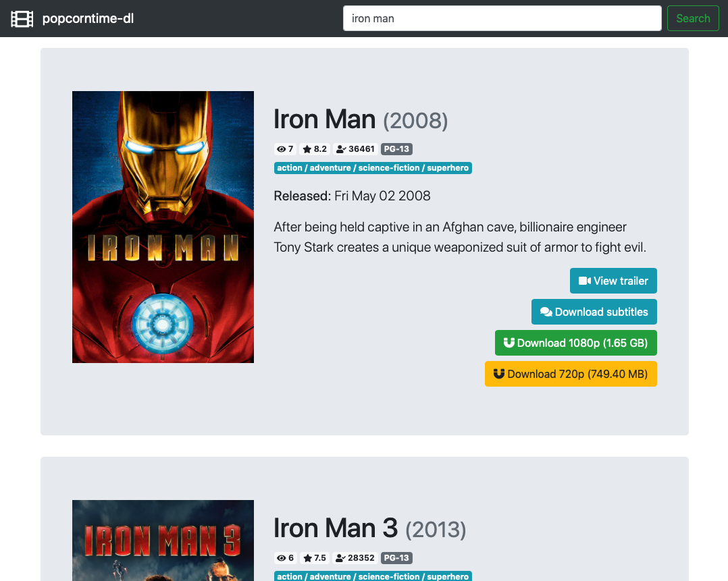Click Iron Man's PG-13 certification badge

click(396, 149)
